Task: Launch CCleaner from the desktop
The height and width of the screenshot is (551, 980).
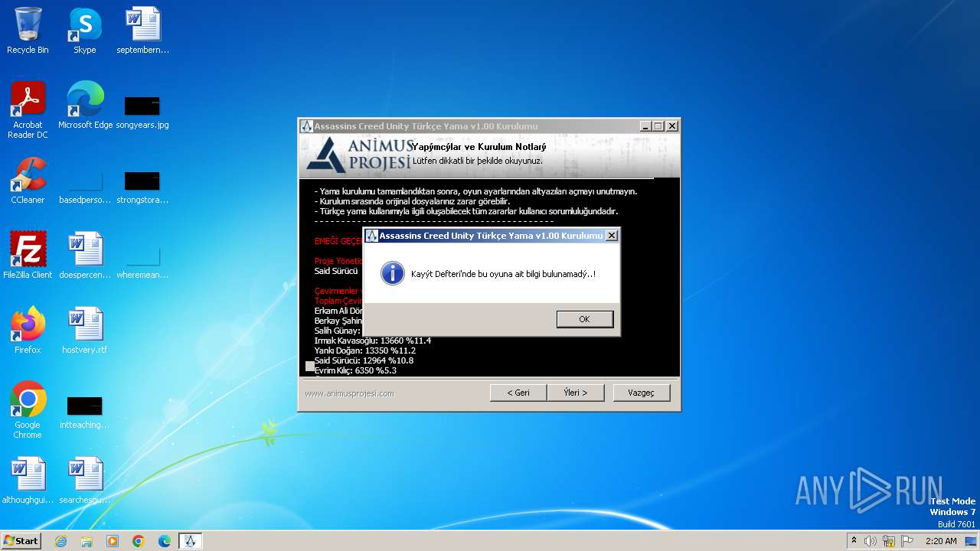Action: point(28,180)
